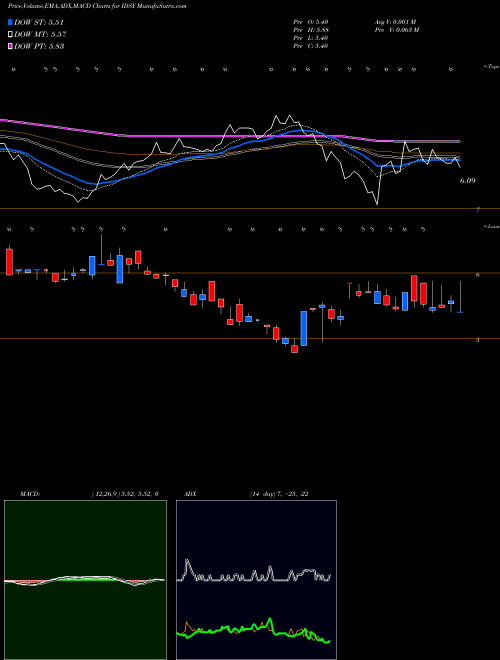Viewport: 500px width, 660px height.
Task: Select the 'DOW PT: 5.53' legend text
Action: point(39,46)
